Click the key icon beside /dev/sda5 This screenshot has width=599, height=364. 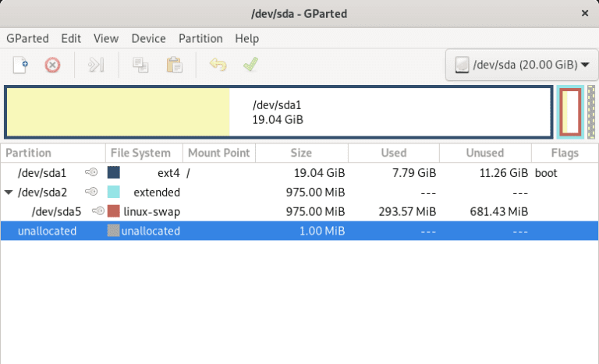(98, 211)
